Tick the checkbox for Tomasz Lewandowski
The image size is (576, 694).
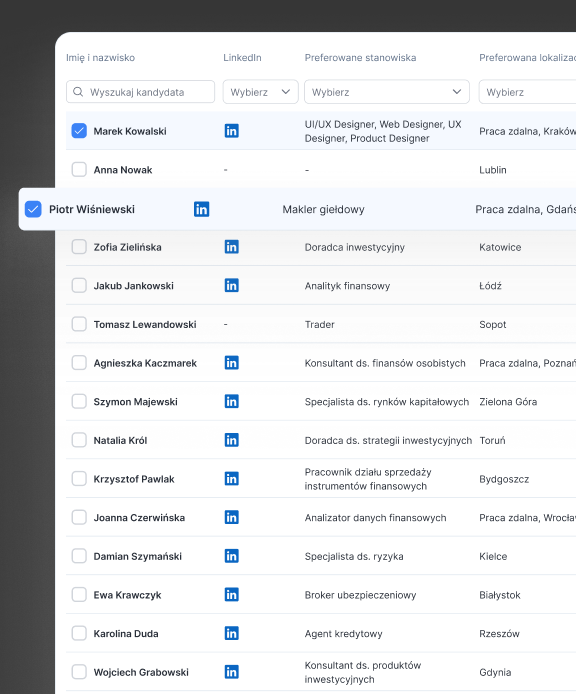click(x=79, y=324)
